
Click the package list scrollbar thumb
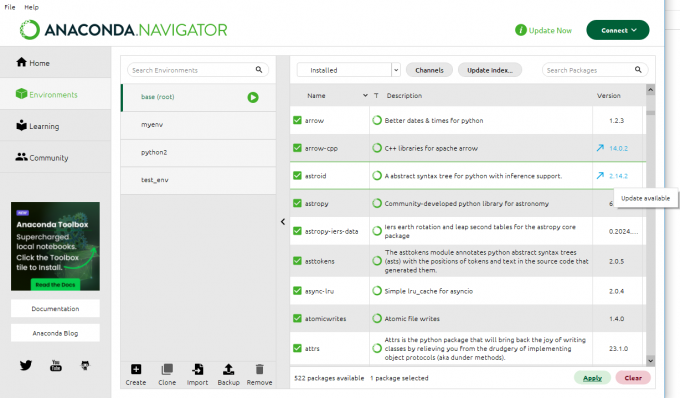pos(650,112)
